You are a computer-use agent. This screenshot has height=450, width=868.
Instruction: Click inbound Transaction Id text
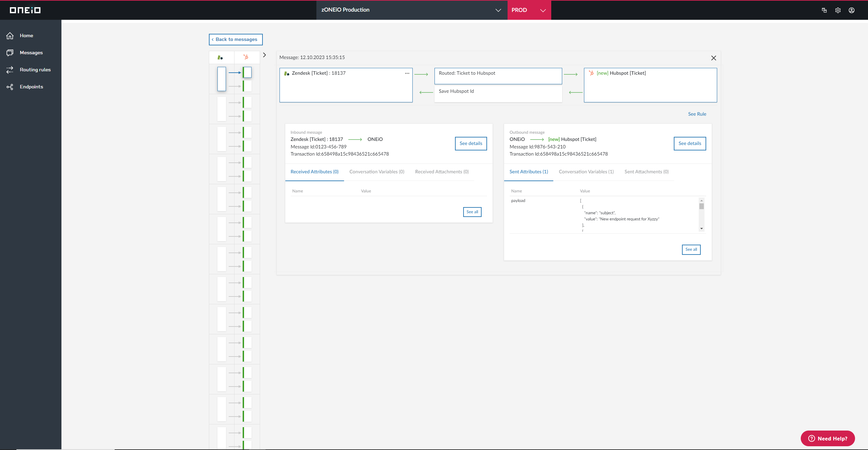[340, 154]
